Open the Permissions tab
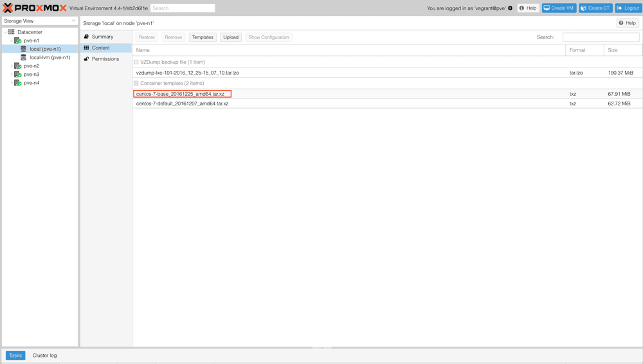This screenshot has width=643, height=364. pos(106,59)
